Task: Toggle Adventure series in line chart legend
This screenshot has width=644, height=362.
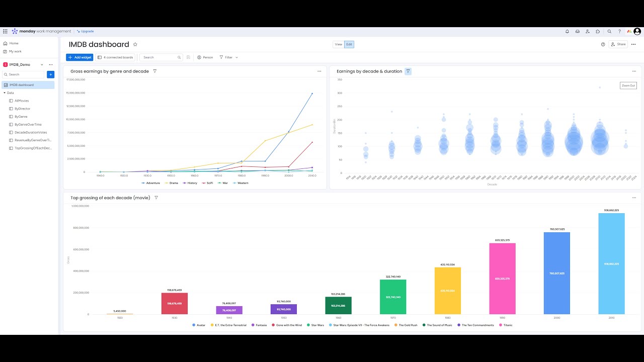Action: point(151,183)
